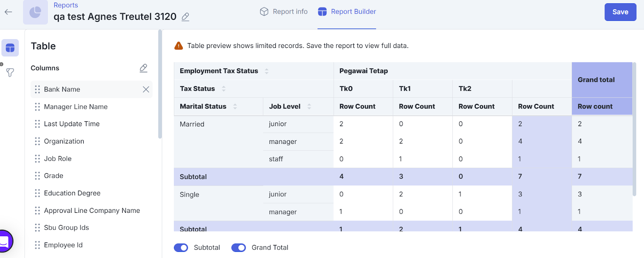Screen dimensions: 644x258
Task: Disable the Subtotal toggle
Action: pos(181,248)
